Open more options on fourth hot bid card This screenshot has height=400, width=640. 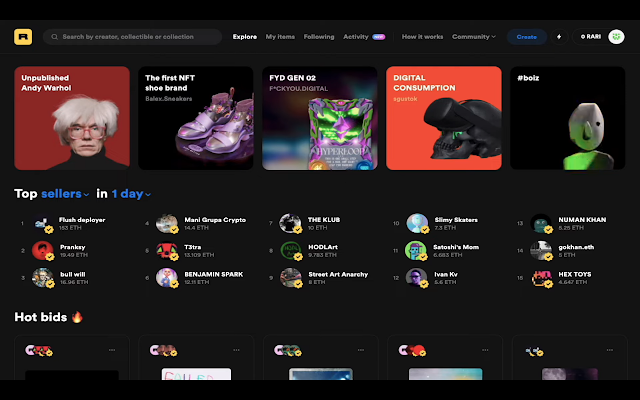(485, 350)
